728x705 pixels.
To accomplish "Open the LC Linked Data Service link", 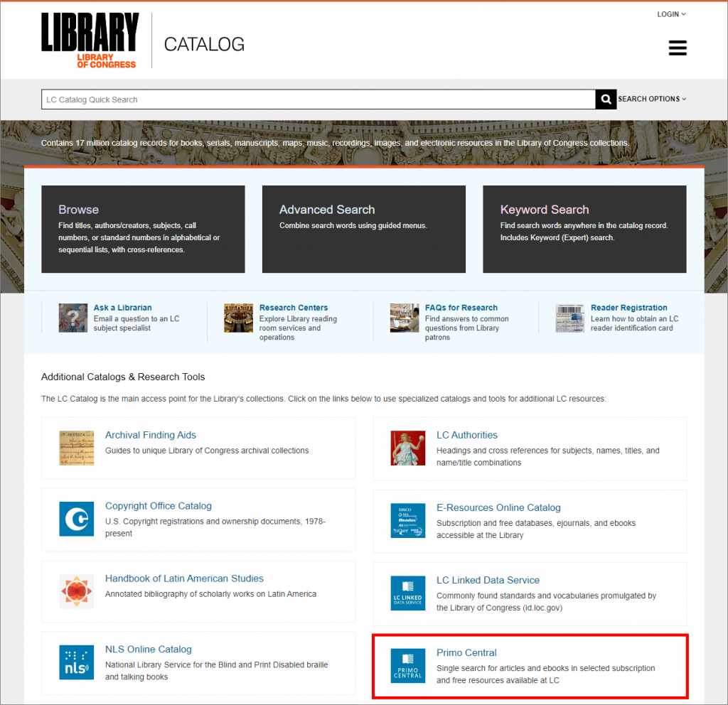I will pos(488,580).
